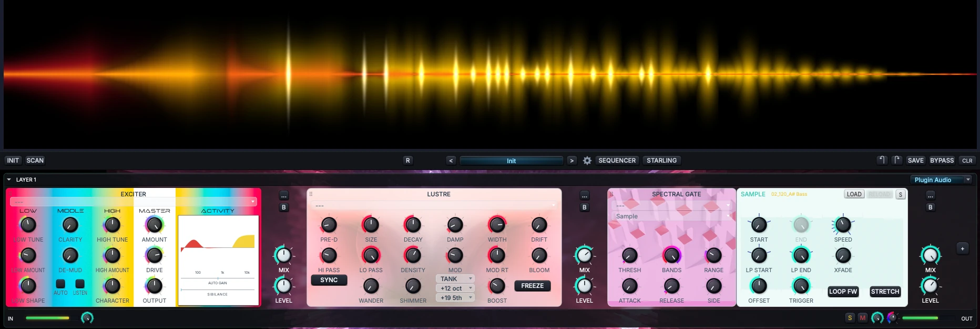Open the TANK mode dropdown
This screenshot has width=980, height=329.
tap(455, 279)
